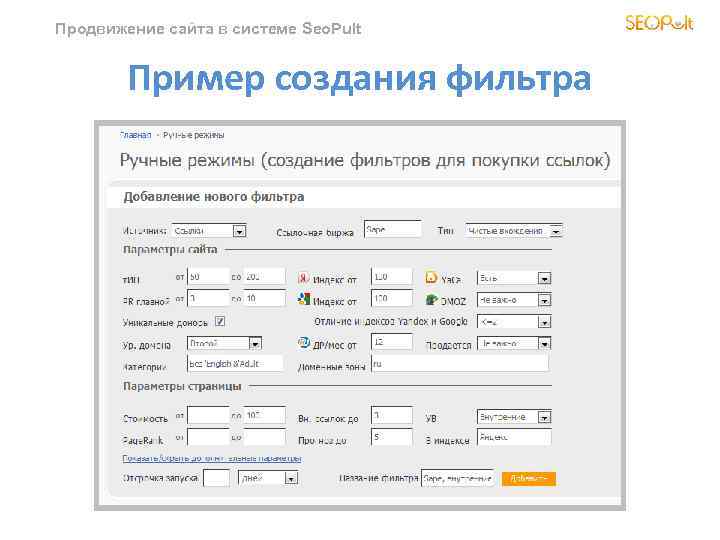
Task: Click the Google Индекс от field
Action: (x=392, y=298)
